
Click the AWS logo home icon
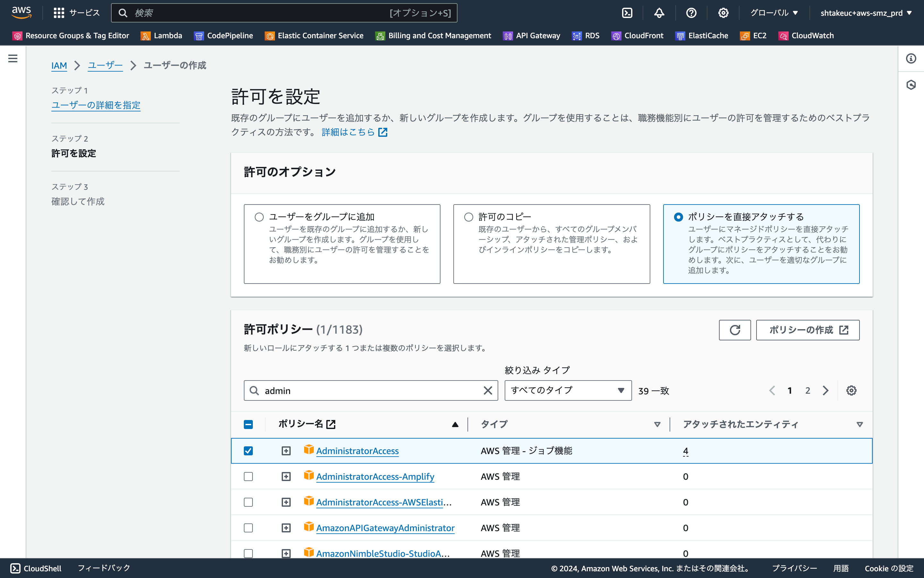(21, 13)
